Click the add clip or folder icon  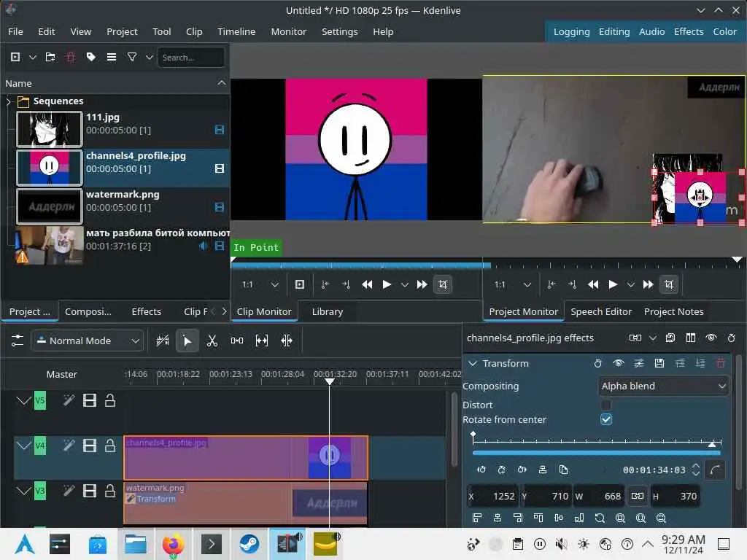(15, 57)
